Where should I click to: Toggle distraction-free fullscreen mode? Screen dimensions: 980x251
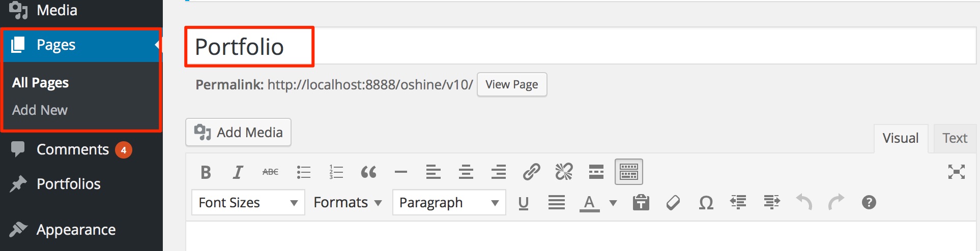coord(956,172)
